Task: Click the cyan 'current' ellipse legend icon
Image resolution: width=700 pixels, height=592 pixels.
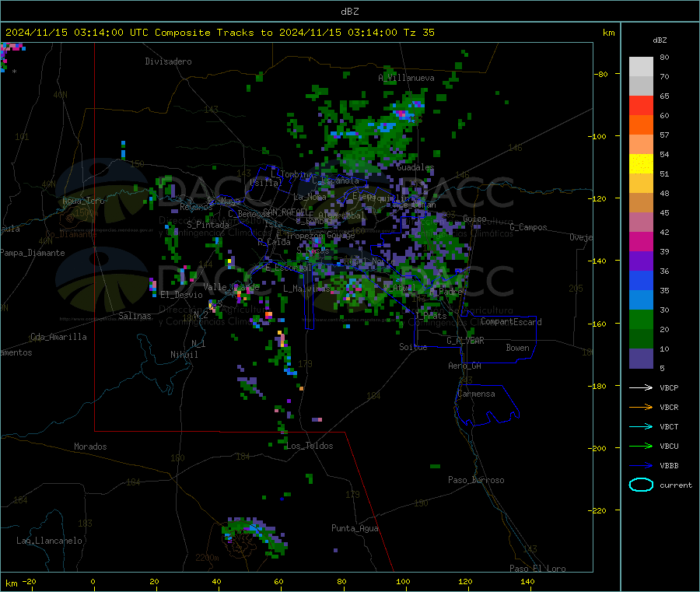Action: pos(641,485)
